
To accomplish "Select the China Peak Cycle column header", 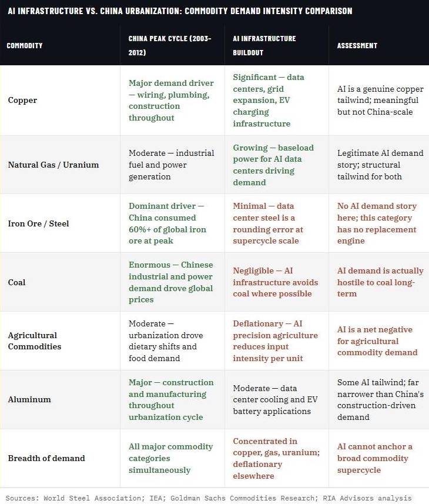I will pos(170,45).
